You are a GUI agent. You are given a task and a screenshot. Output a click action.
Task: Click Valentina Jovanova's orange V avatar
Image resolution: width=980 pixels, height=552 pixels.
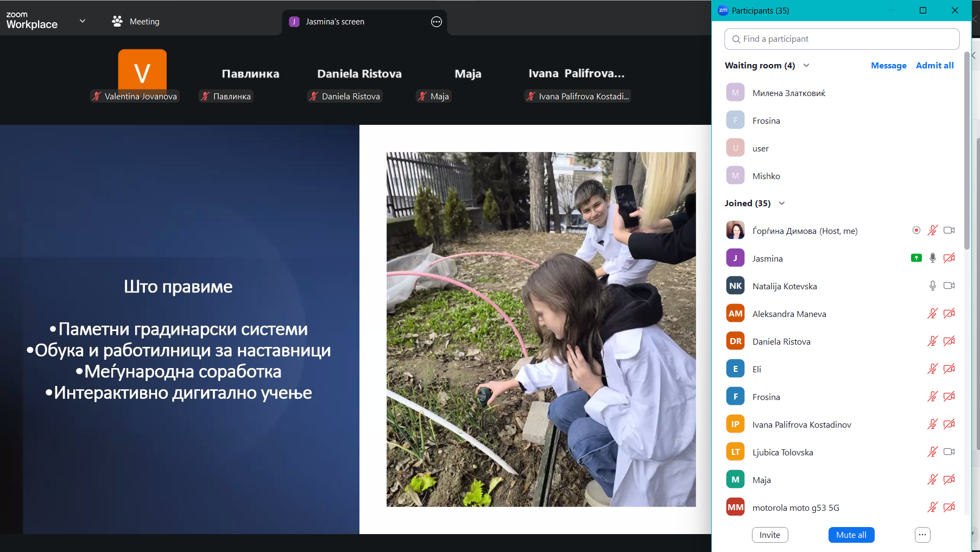tap(142, 69)
